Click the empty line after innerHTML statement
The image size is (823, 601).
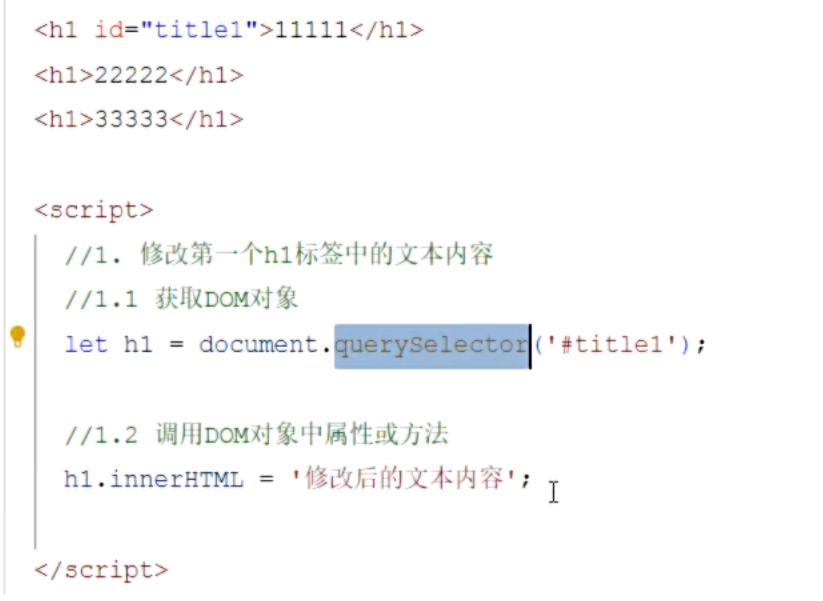(x=367, y=524)
